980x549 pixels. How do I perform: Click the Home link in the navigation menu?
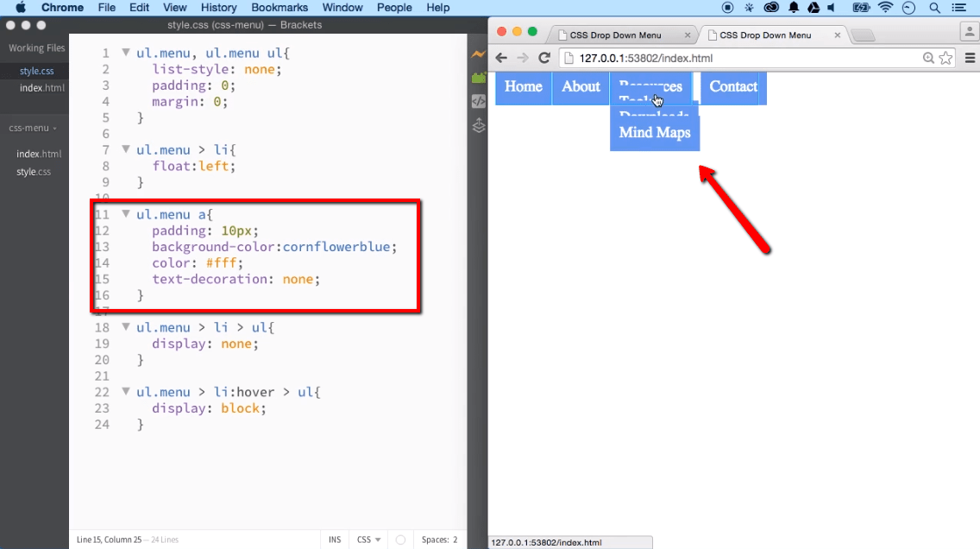pos(523,87)
